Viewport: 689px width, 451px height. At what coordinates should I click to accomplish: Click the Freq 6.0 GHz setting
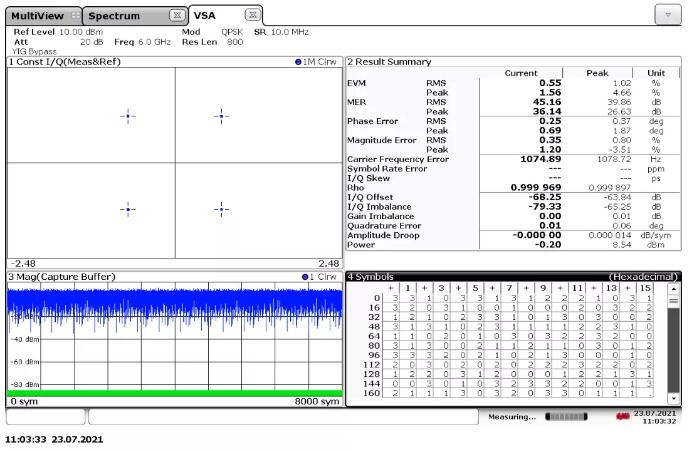pos(142,42)
